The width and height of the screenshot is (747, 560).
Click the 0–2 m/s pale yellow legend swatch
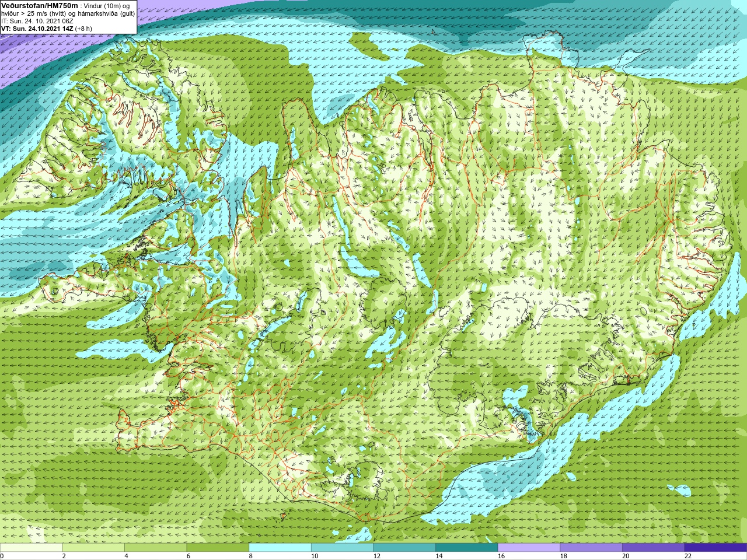31,548
